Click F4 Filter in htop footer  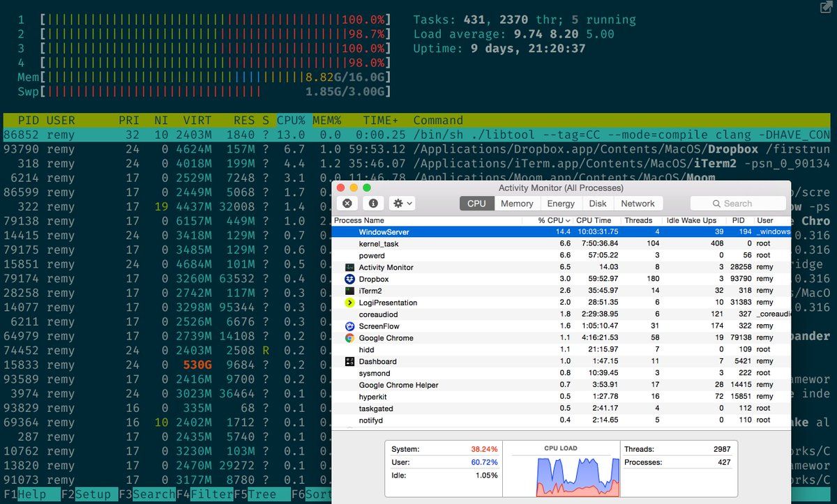coord(204,494)
